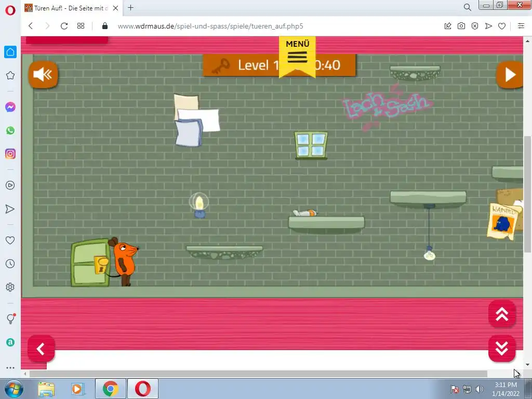
Task: Click the Opera taskbar button
Action: [x=143, y=389]
